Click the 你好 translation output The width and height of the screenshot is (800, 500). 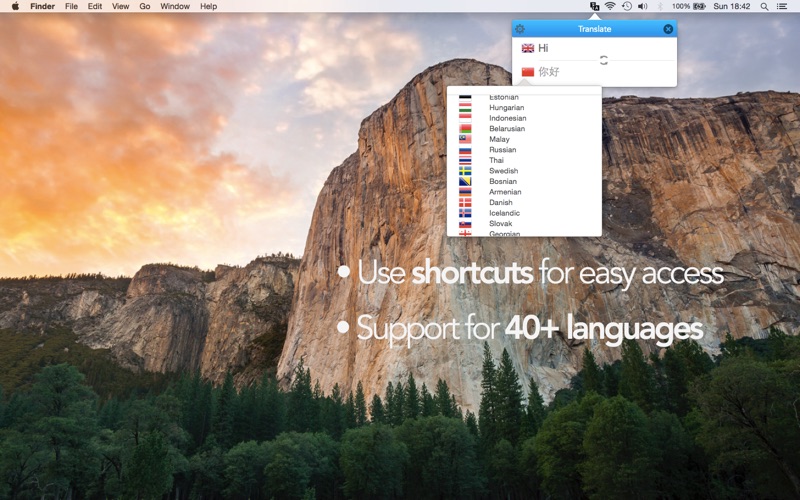(x=549, y=72)
